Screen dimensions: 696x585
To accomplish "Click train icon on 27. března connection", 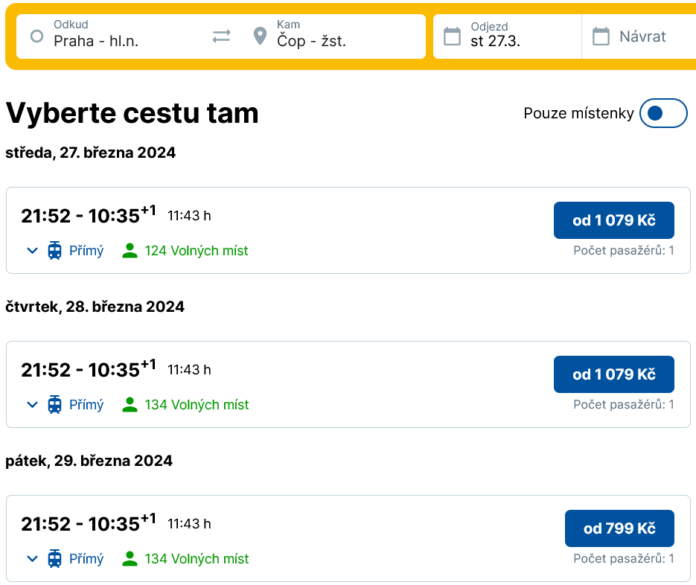I will point(55,250).
